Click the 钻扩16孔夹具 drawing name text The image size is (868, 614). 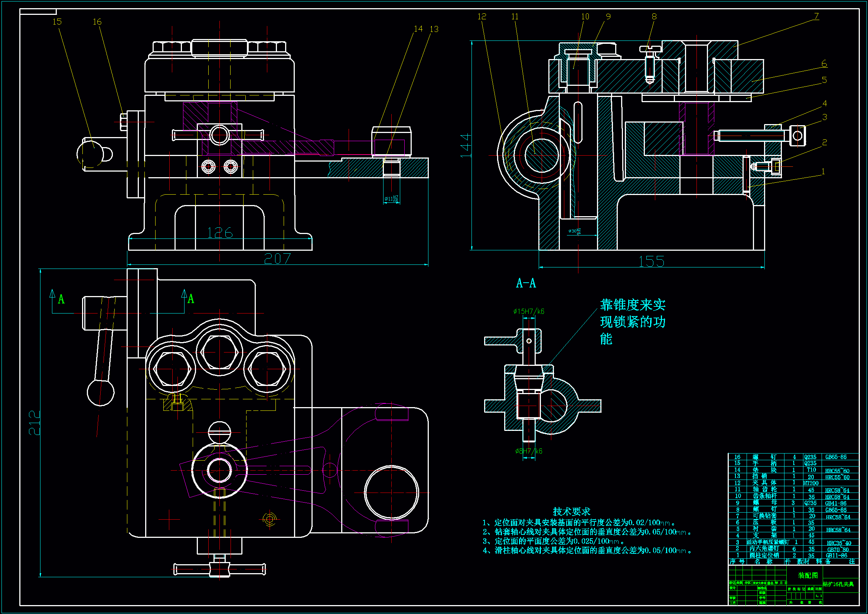coord(838,584)
